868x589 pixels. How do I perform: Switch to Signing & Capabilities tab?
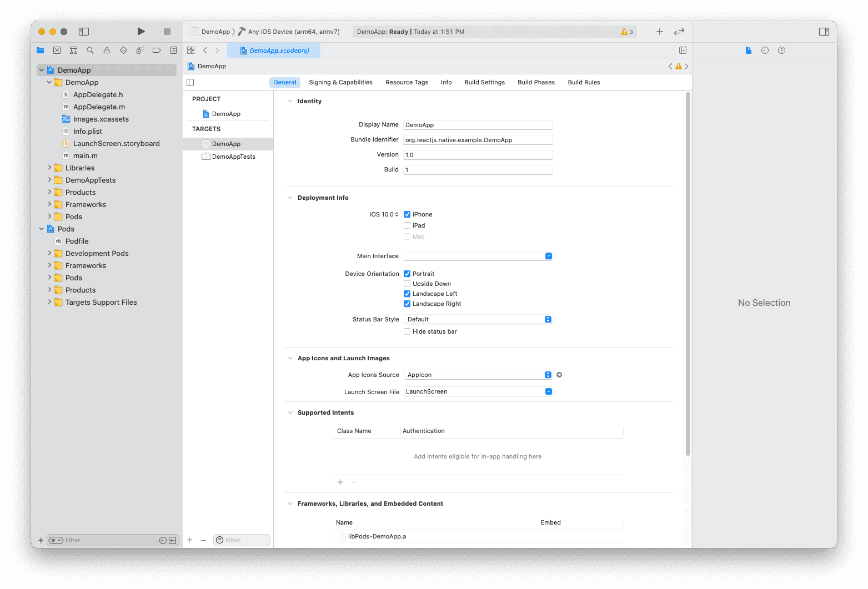(x=340, y=82)
